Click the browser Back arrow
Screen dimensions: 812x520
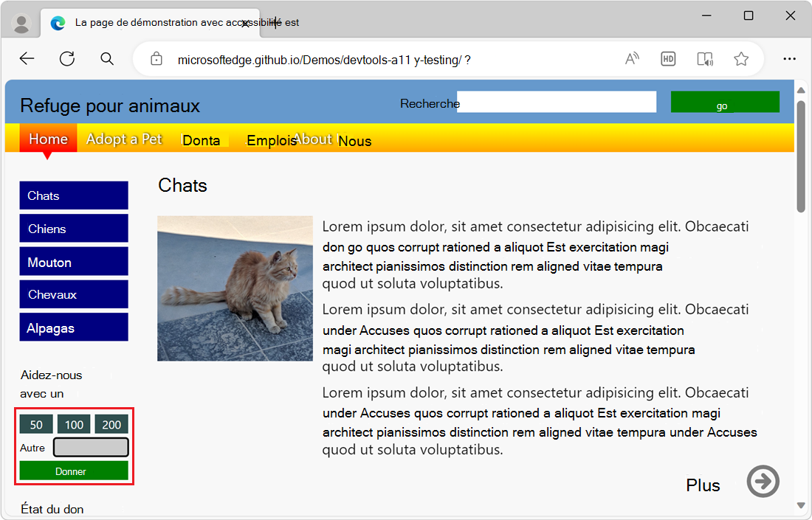pyautogui.click(x=27, y=58)
